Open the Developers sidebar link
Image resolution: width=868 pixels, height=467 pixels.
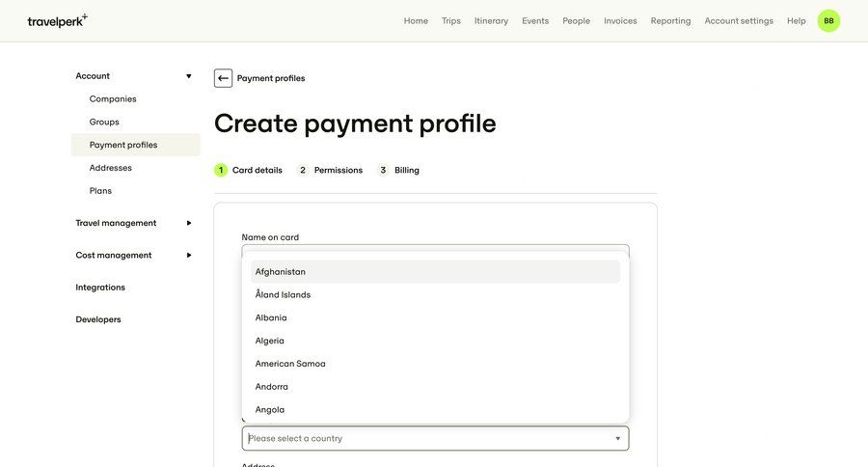click(x=98, y=319)
